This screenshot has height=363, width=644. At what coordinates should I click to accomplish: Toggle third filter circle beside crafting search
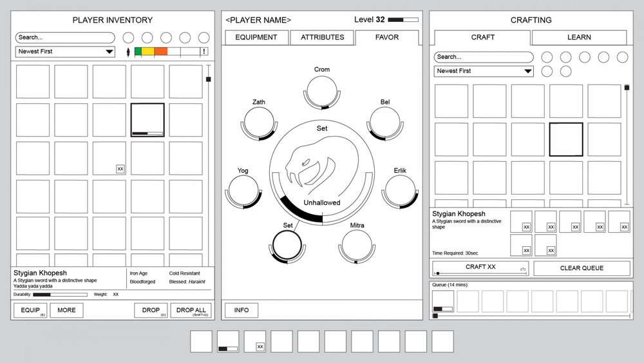click(x=585, y=57)
